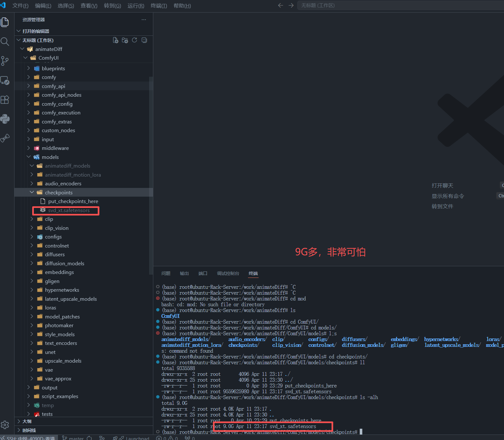
Task: Click the 转到文件 command link
Action: click(442, 206)
